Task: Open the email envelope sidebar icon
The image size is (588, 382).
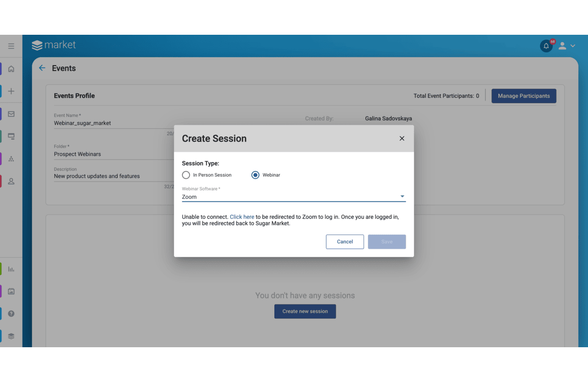Action: tap(11, 114)
